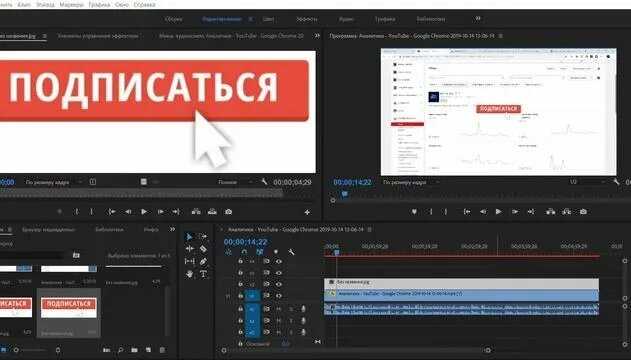This screenshot has height=360, width=631.
Task: Open Браузер медиаданных tab
Action: click(48, 229)
